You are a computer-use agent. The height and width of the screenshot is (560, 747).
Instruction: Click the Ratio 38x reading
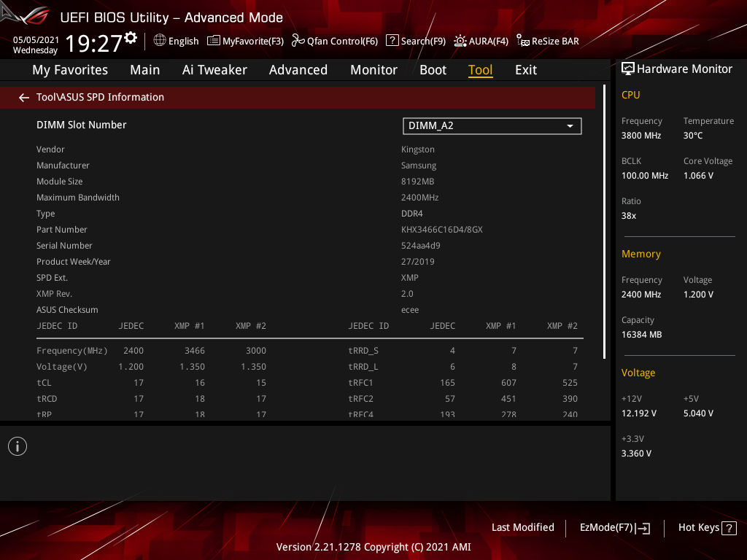[629, 216]
